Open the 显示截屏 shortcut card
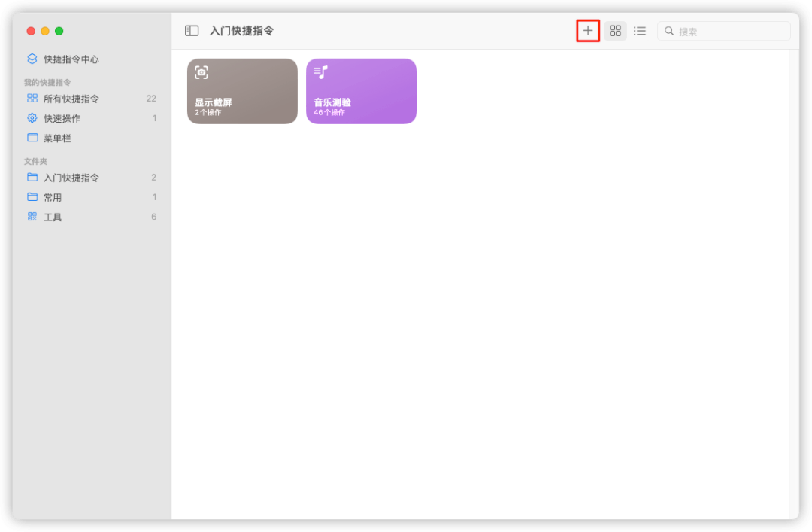The width and height of the screenshot is (812, 532). click(x=242, y=90)
